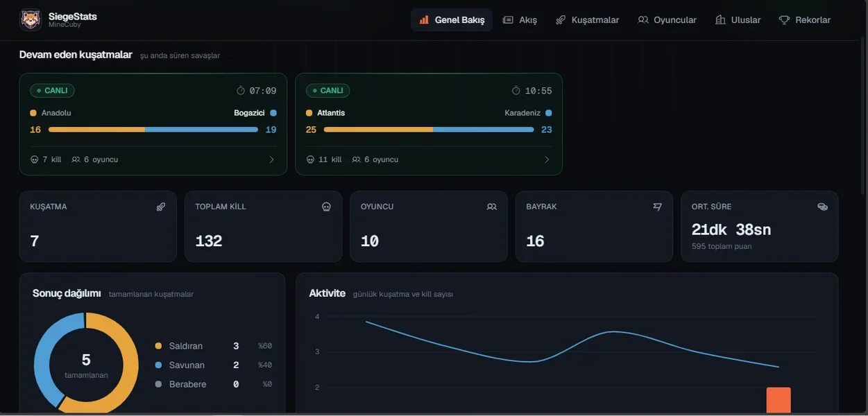Click the Atlantis vs Karadeniz score bar
This screenshot has width=868, height=416.
click(x=429, y=130)
